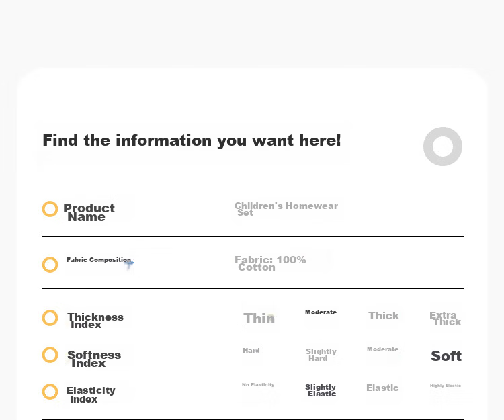This screenshot has width=504, height=420.
Task: Click the 'Fabric Composition' label
Action: (x=99, y=259)
